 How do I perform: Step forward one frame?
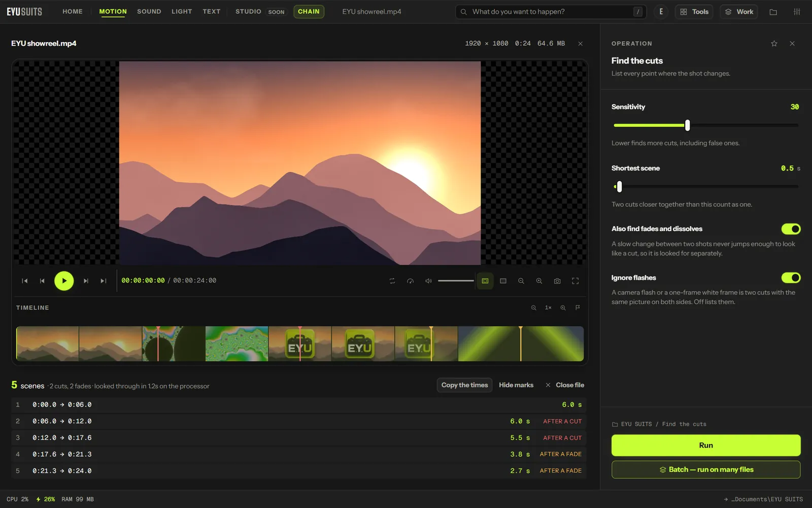click(86, 281)
